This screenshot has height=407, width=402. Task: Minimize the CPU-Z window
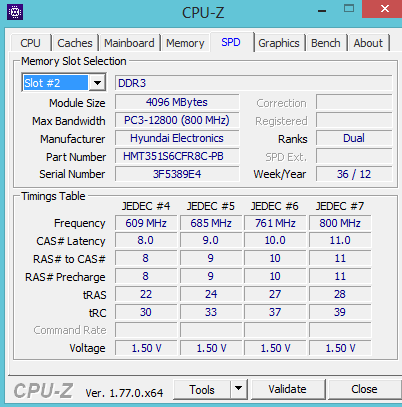(322, 11)
